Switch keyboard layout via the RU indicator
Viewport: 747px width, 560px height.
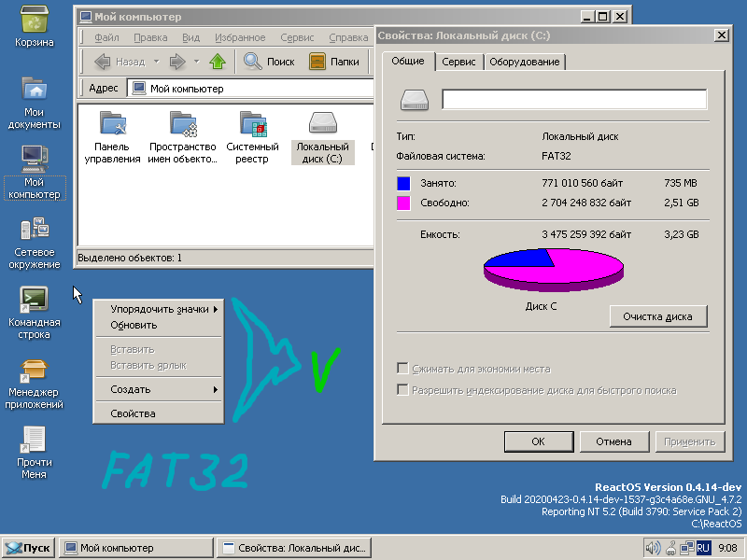click(703, 548)
